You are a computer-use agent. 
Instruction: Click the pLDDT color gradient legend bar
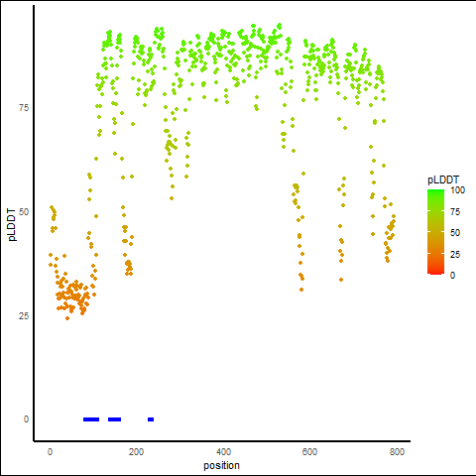435,232
